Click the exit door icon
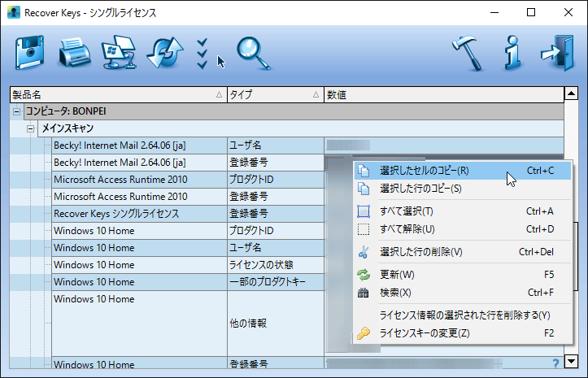This screenshot has height=378, width=588. point(558,53)
